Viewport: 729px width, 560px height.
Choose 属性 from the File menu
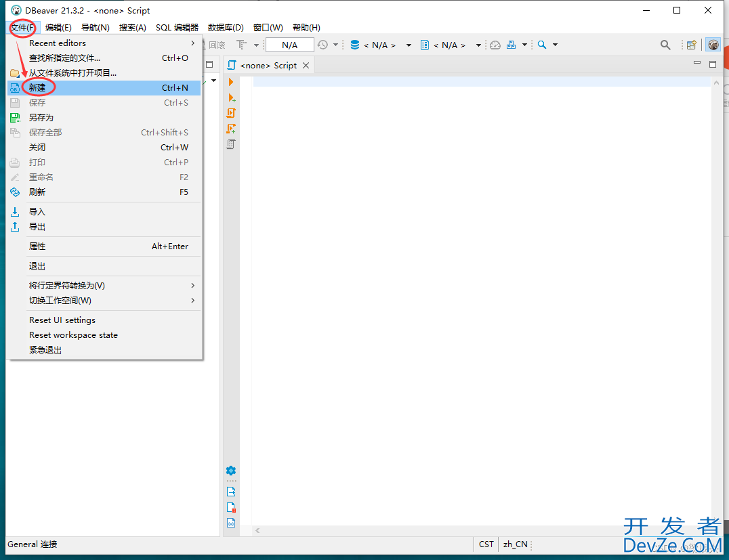coord(104,246)
